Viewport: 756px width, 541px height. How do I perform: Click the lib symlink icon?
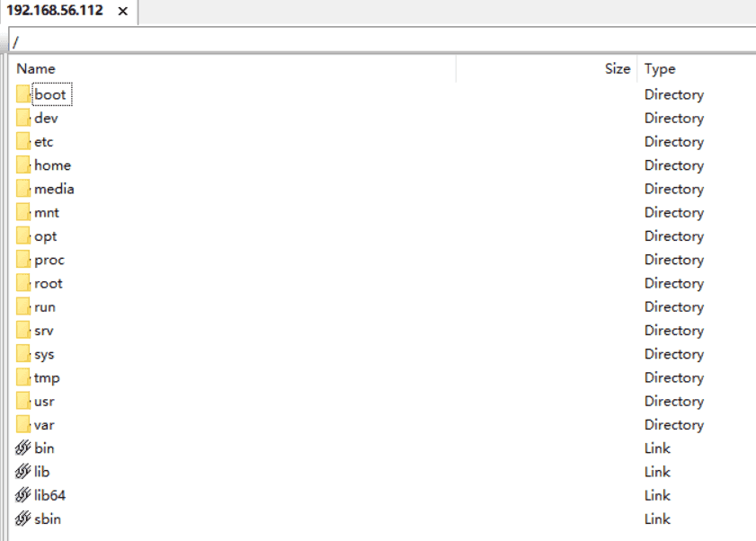(22, 472)
